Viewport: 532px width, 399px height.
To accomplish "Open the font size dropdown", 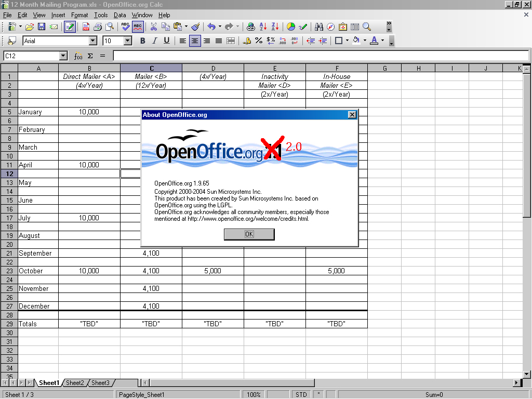I will [x=128, y=41].
